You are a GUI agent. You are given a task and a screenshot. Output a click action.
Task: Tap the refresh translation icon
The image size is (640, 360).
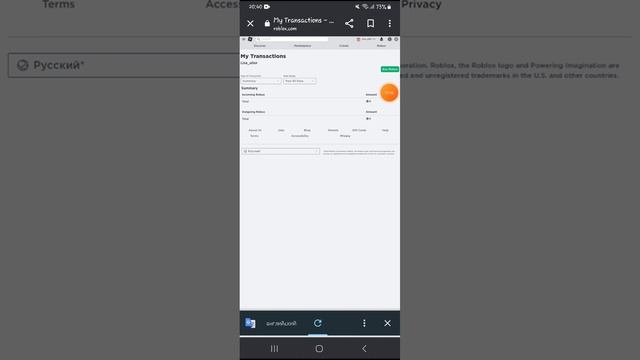coord(318,323)
